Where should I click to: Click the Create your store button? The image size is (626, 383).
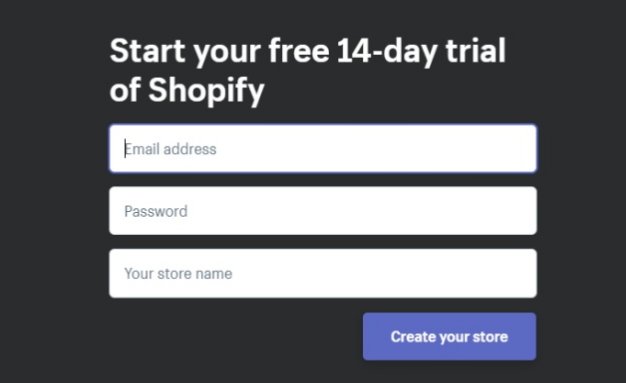point(450,336)
